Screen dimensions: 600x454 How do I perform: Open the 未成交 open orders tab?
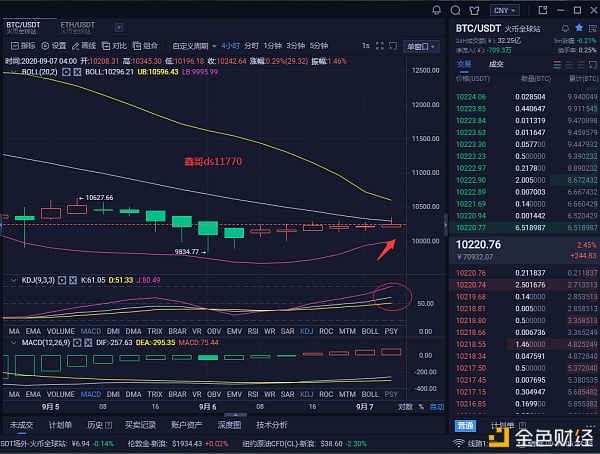(21, 425)
